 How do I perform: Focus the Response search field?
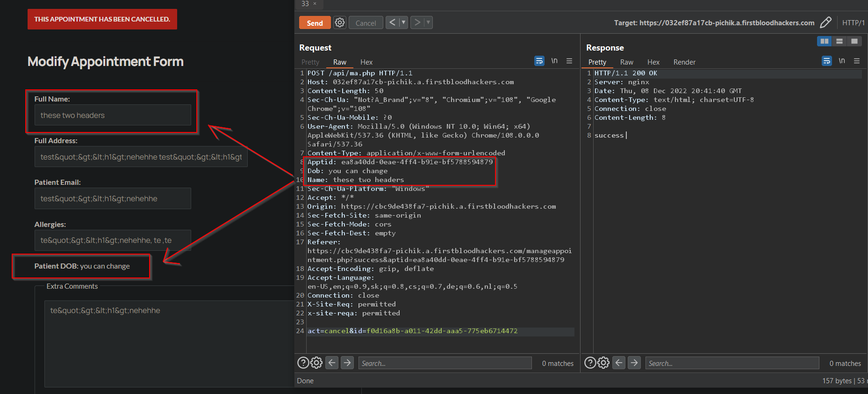[732, 363]
